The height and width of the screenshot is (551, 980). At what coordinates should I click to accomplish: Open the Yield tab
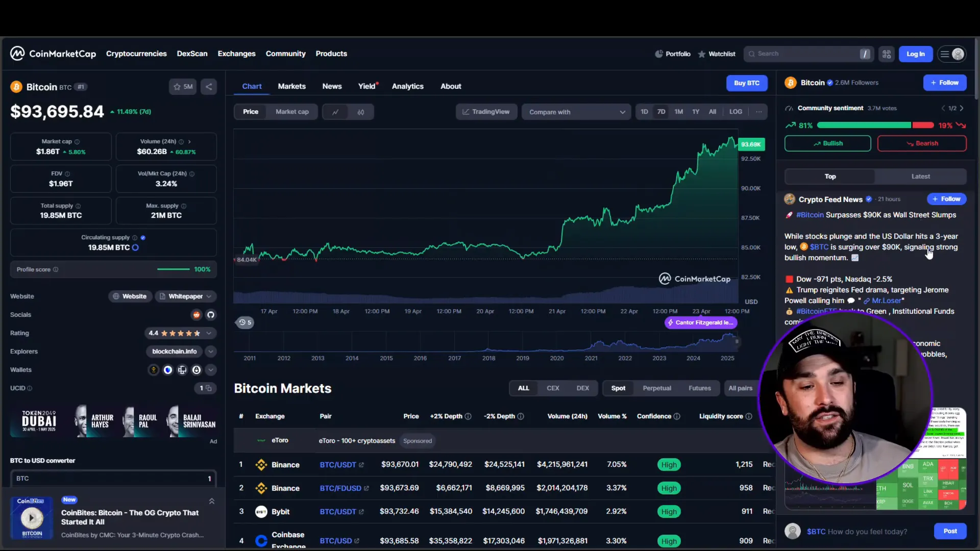(367, 86)
